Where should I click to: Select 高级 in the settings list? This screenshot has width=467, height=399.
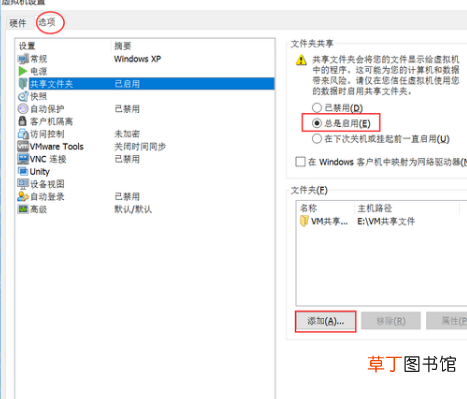tap(146, 209)
